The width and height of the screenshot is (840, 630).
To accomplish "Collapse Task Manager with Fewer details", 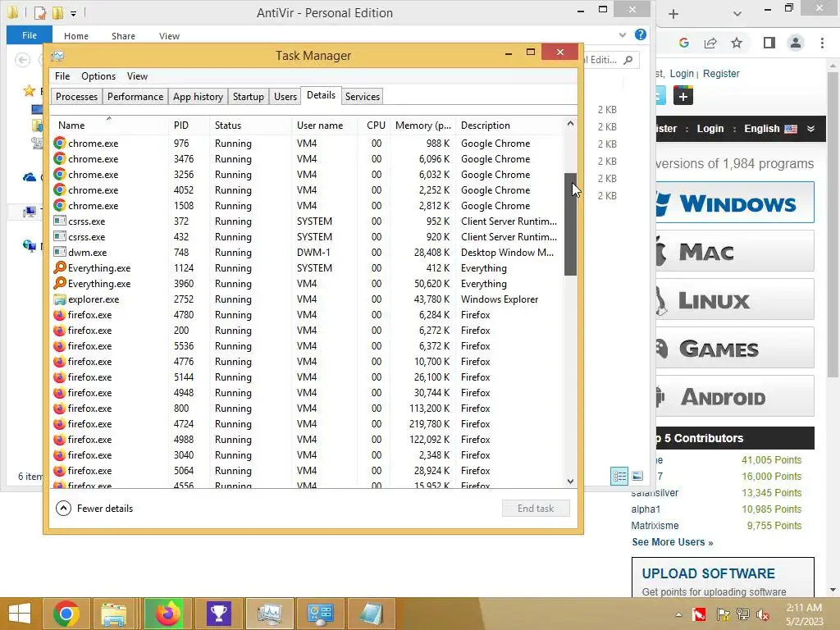I will pyautogui.click(x=94, y=509).
